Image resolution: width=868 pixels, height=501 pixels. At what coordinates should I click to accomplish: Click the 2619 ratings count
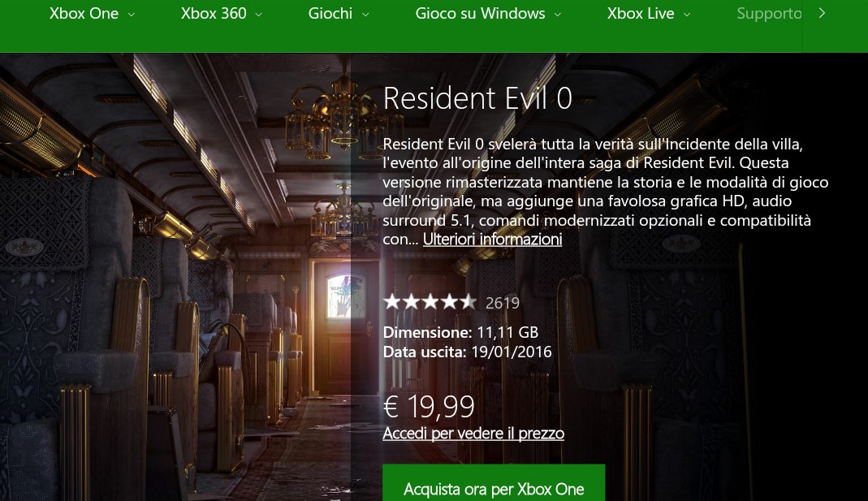tap(503, 303)
